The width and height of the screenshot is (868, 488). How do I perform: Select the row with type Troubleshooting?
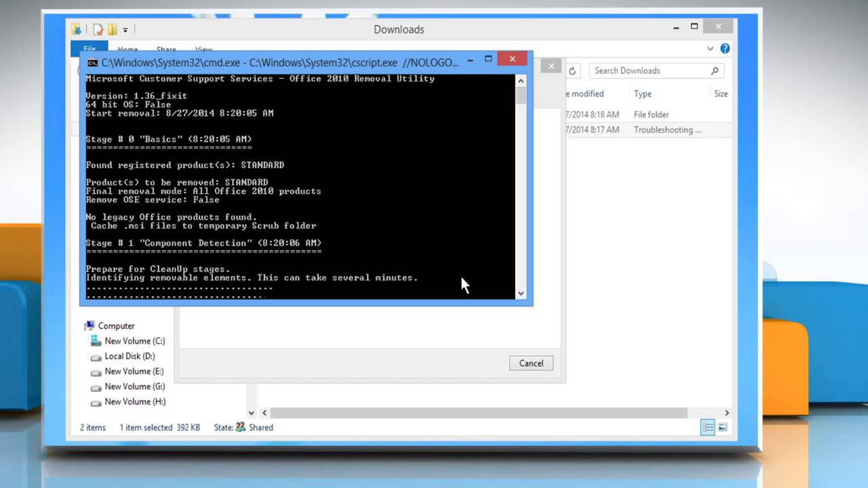point(649,129)
